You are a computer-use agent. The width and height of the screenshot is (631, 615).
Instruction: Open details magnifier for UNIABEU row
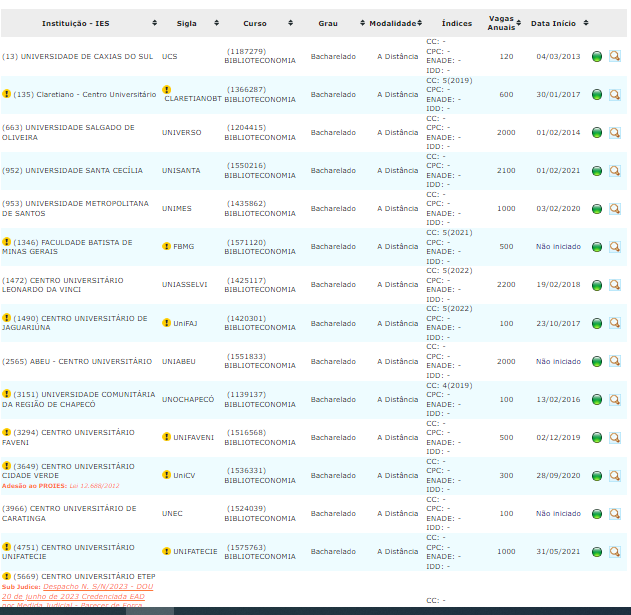click(615, 361)
